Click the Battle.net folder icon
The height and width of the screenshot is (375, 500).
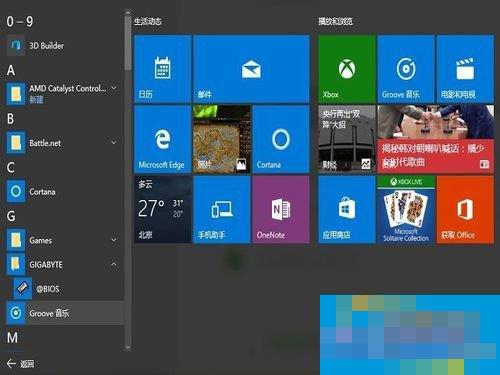pos(16,143)
